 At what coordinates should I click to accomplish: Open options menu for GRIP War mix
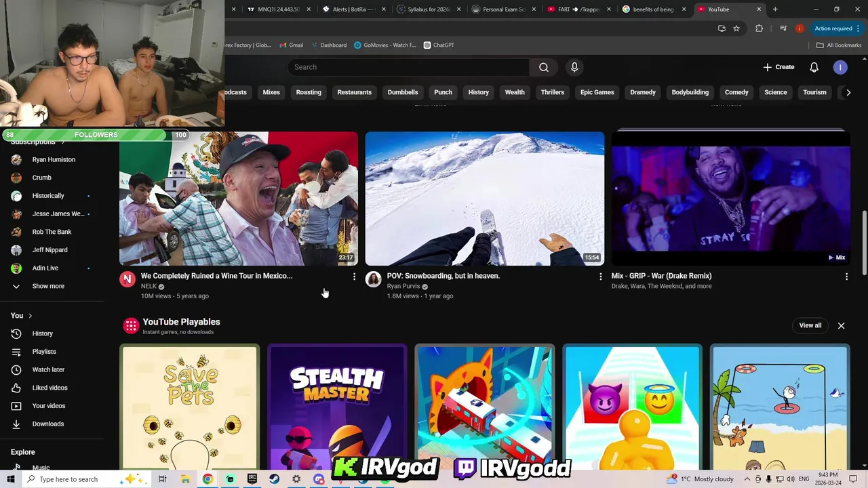coord(846,277)
